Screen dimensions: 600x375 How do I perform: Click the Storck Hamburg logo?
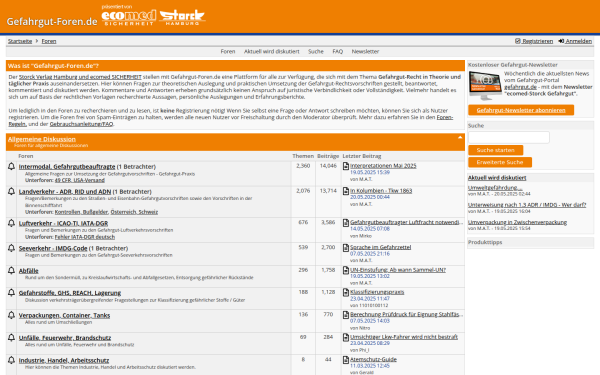point(183,18)
